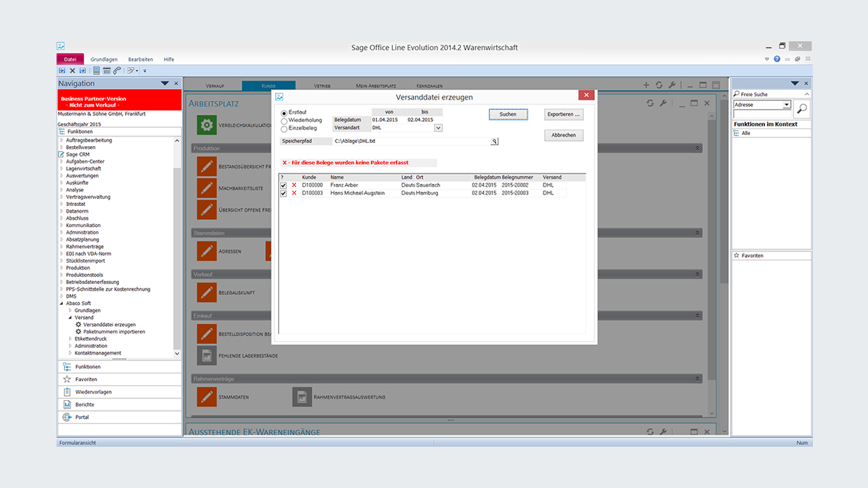The height and width of the screenshot is (488, 868).
Task: Click the Exportieren button
Action: click(x=564, y=114)
